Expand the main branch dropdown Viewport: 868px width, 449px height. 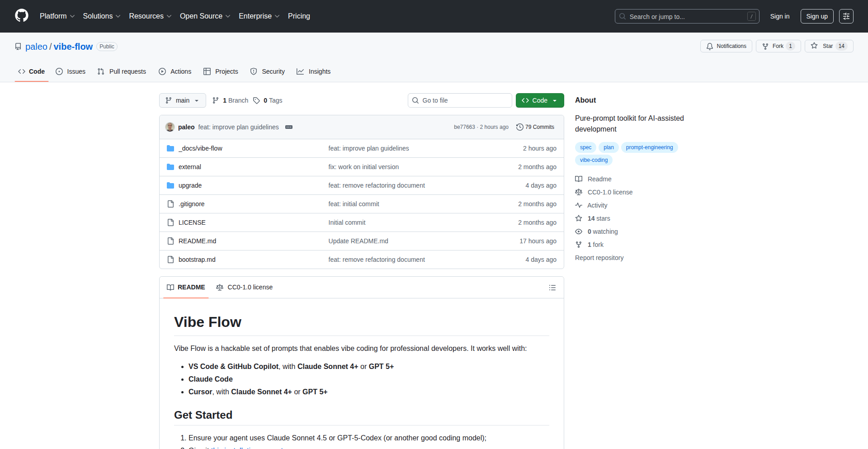coord(182,100)
